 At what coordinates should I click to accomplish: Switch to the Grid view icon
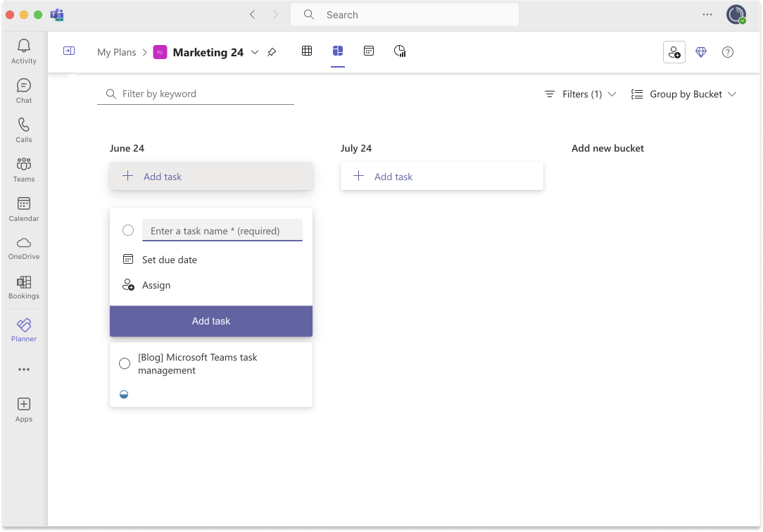point(307,51)
